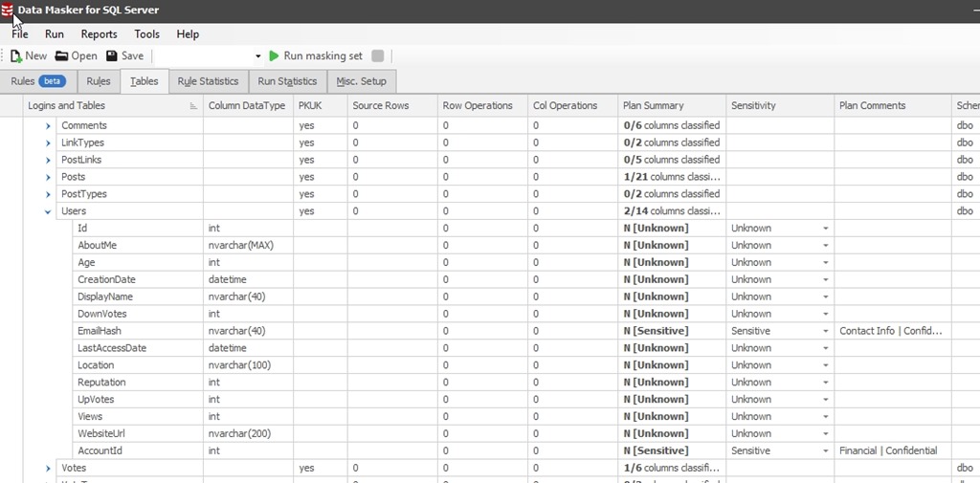Click the New masking set icon
Screen dimensions: 980x483
click(x=16, y=56)
